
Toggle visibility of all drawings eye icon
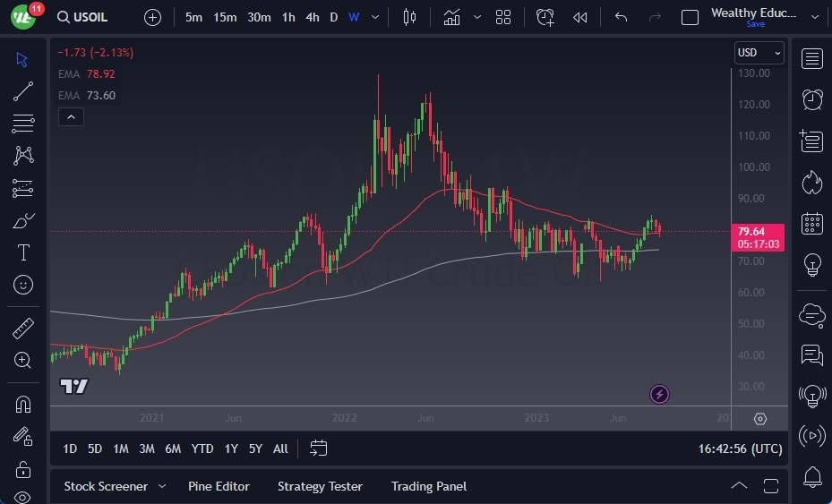tap(23, 497)
